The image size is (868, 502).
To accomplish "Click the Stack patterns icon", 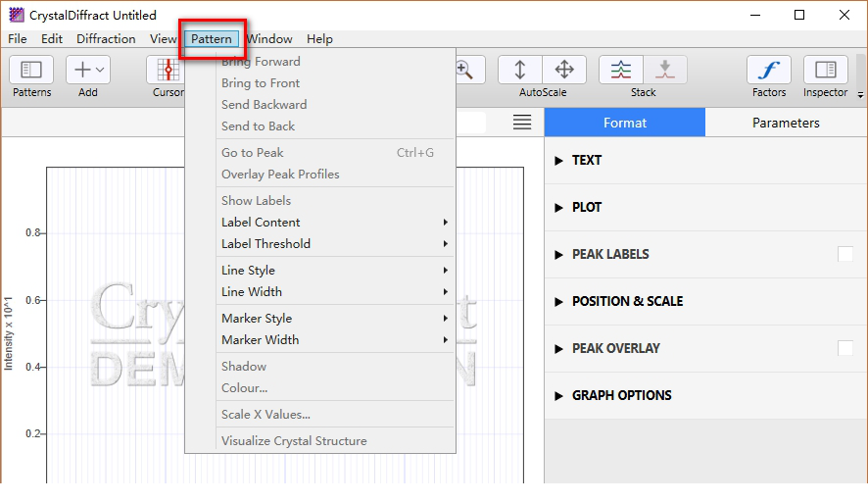I will (620, 70).
